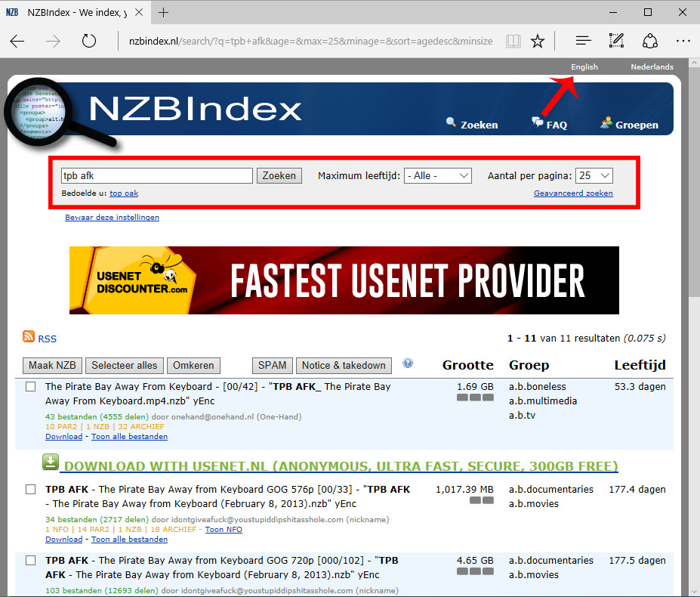Click the '177.5 dagen' age value
Viewport: 700px width, 597px height.
pos(637,561)
